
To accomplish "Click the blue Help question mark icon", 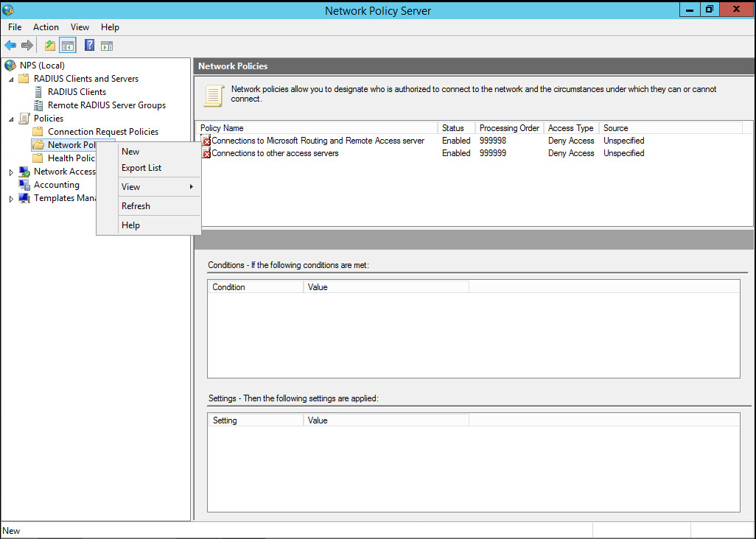I will (89, 46).
